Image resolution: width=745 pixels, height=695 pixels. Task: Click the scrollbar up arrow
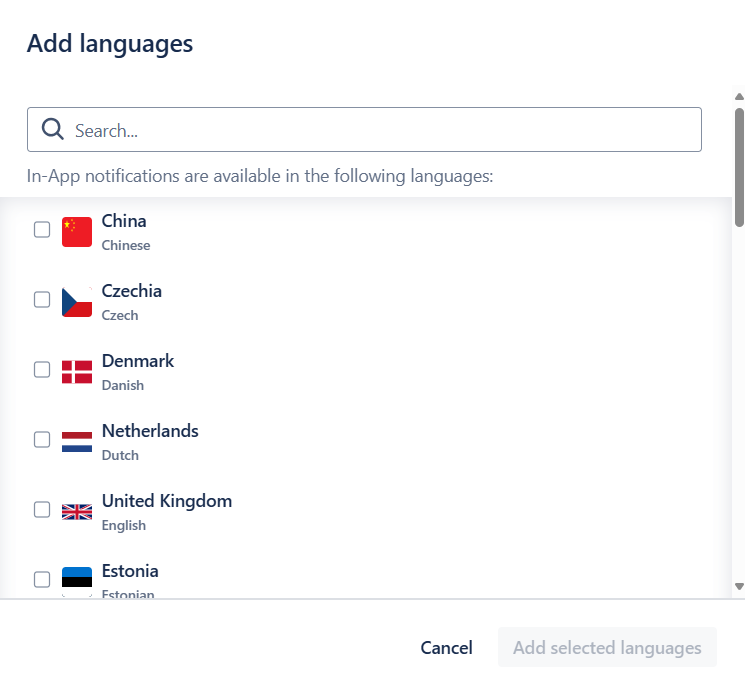point(739,96)
